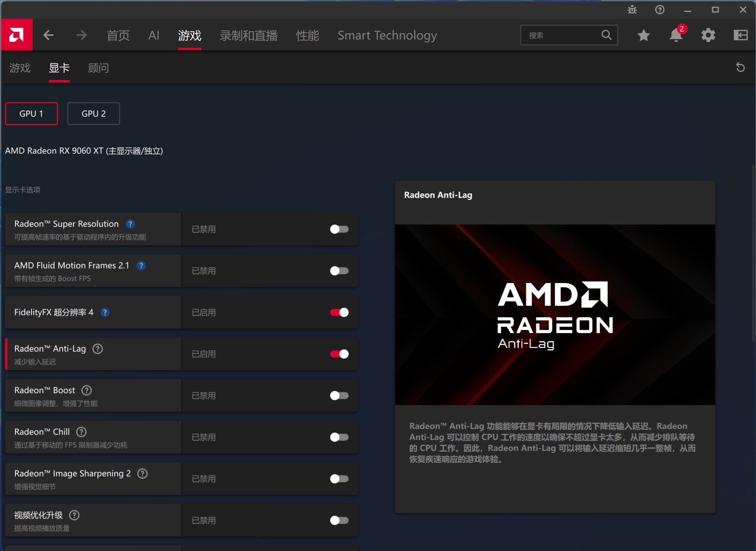Disable FidelityFX 超分辨率 4 toggle

coord(339,313)
